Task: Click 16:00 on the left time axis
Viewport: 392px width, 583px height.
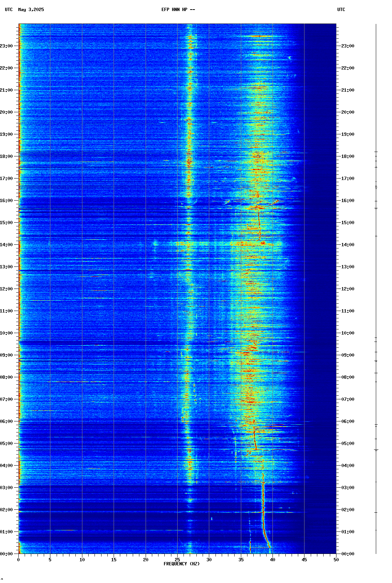Action: click(x=7, y=201)
